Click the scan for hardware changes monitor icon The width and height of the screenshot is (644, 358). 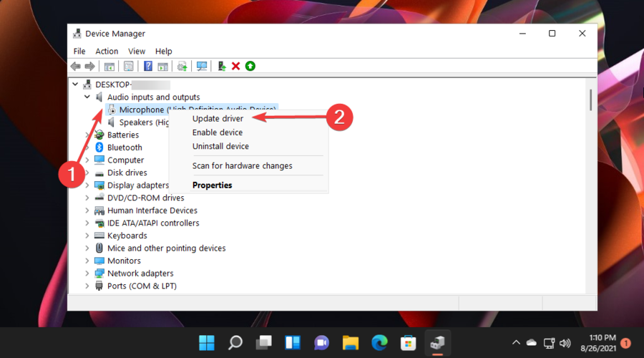coord(202,67)
